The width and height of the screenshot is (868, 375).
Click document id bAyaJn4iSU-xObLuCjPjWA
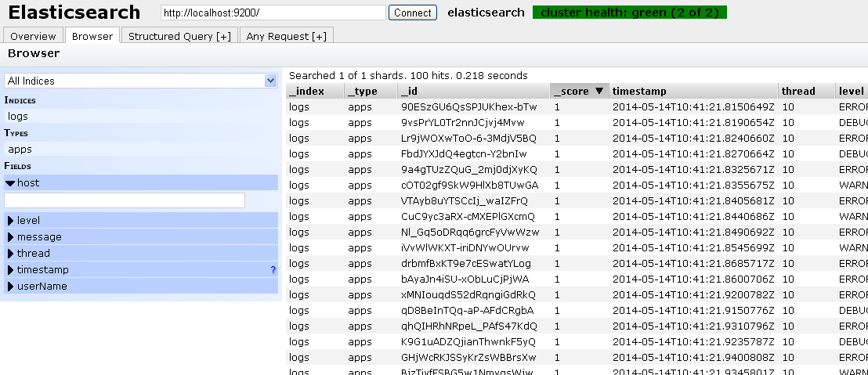pyautogui.click(x=465, y=279)
